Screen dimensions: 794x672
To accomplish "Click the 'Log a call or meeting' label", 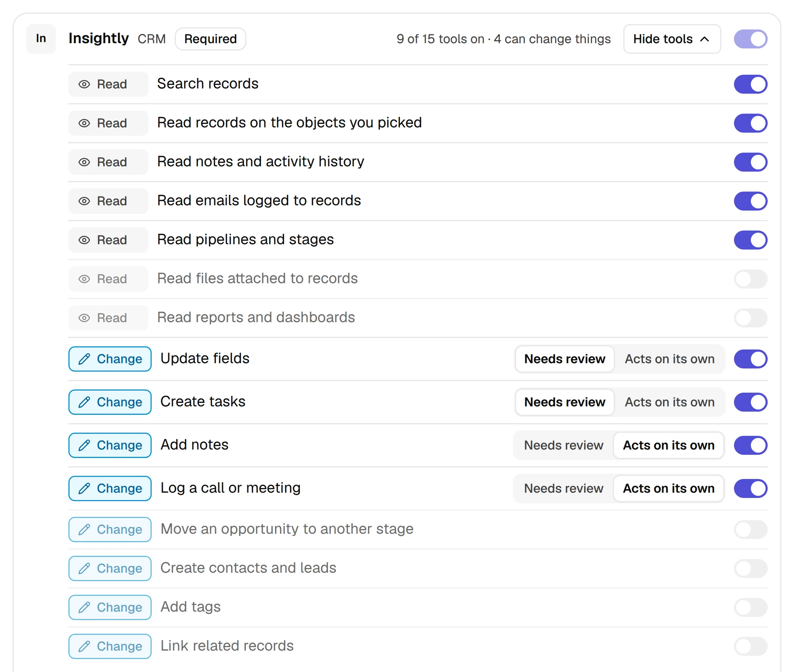I will click(230, 488).
